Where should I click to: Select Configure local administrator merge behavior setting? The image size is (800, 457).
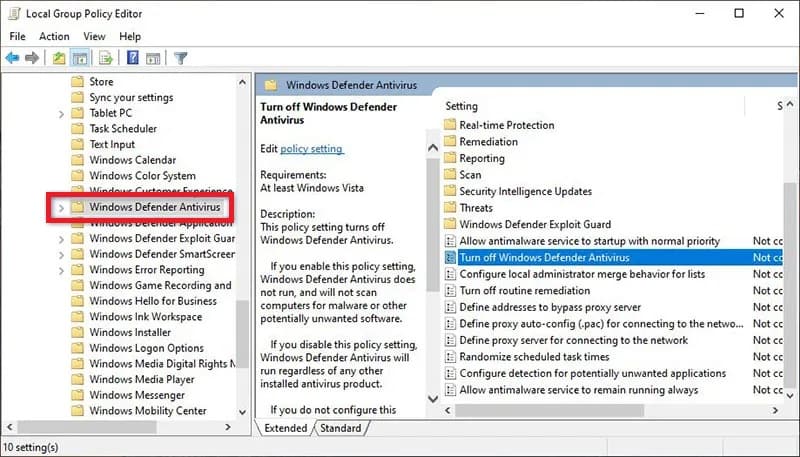tap(582, 274)
